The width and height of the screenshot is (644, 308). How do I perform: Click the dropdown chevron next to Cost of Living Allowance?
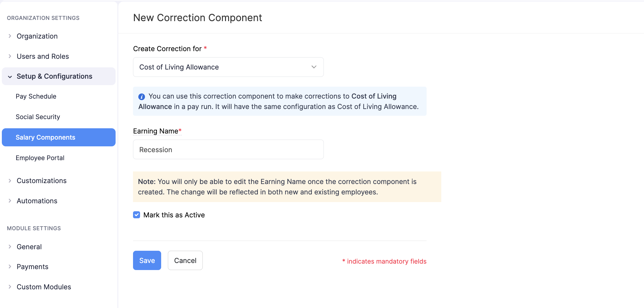coord(313,67)
